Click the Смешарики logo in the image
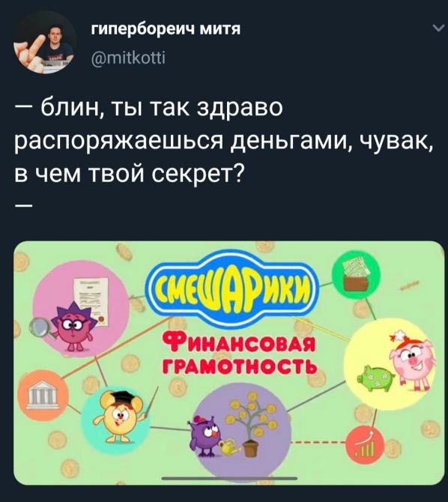Viewport: 448px width, 502px height. coord(232,288)
